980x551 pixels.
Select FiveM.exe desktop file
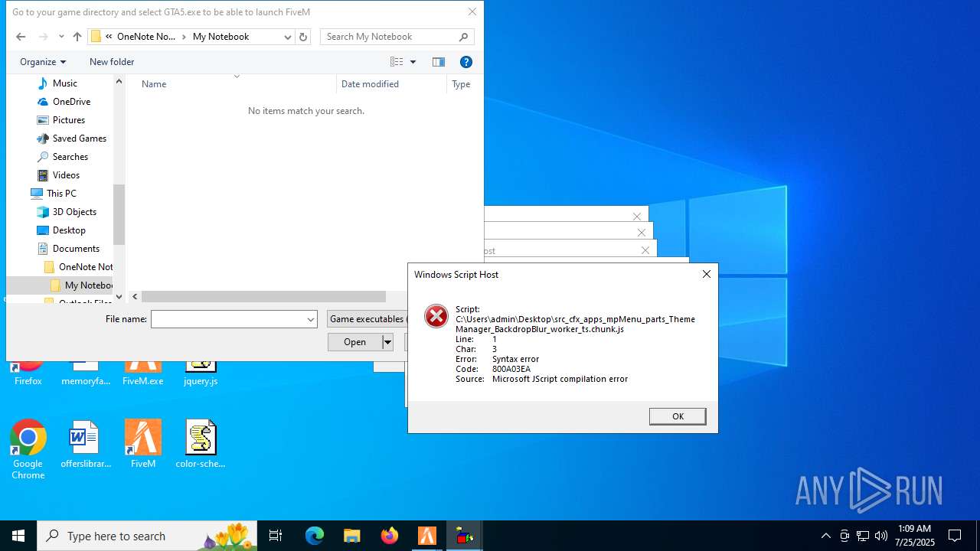tap(143, 374)
